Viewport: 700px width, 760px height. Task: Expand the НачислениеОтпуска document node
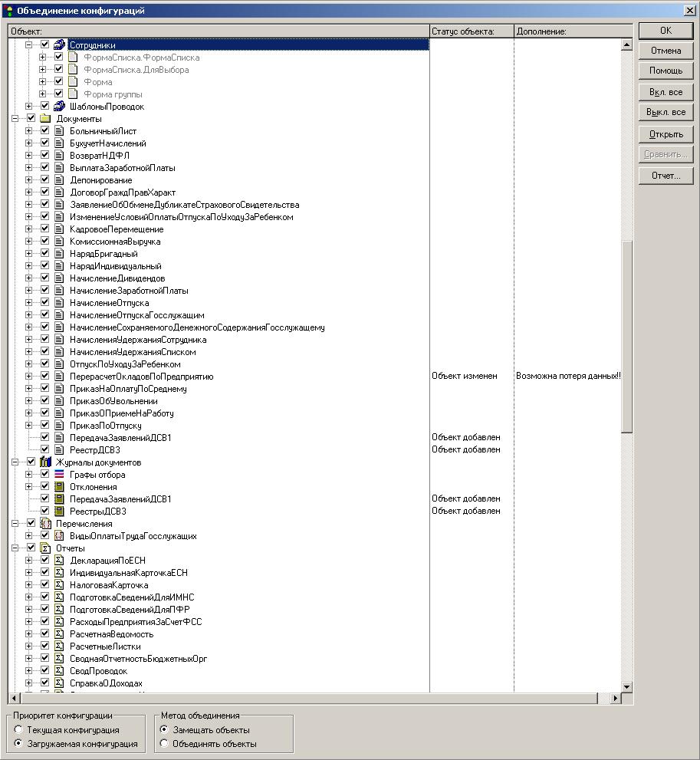coord(29,303)
